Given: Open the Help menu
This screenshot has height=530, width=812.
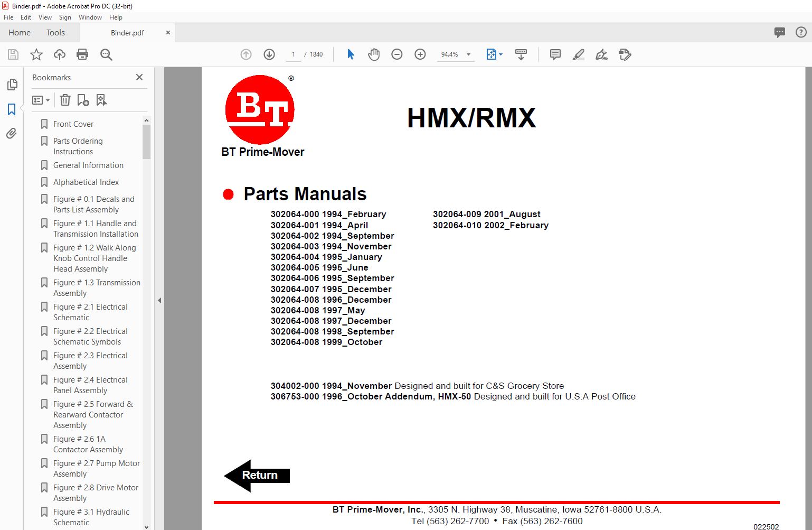Looking at the screenshot, I should coord(116,17).
